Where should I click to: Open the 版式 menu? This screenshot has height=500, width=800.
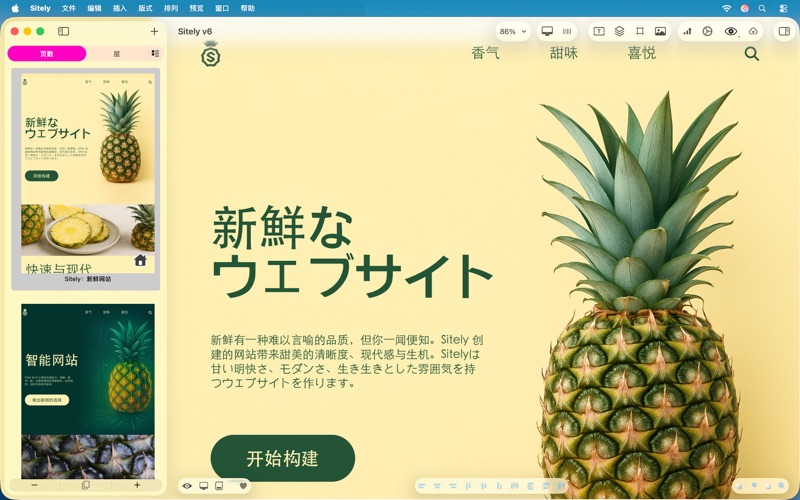point(145,8)
